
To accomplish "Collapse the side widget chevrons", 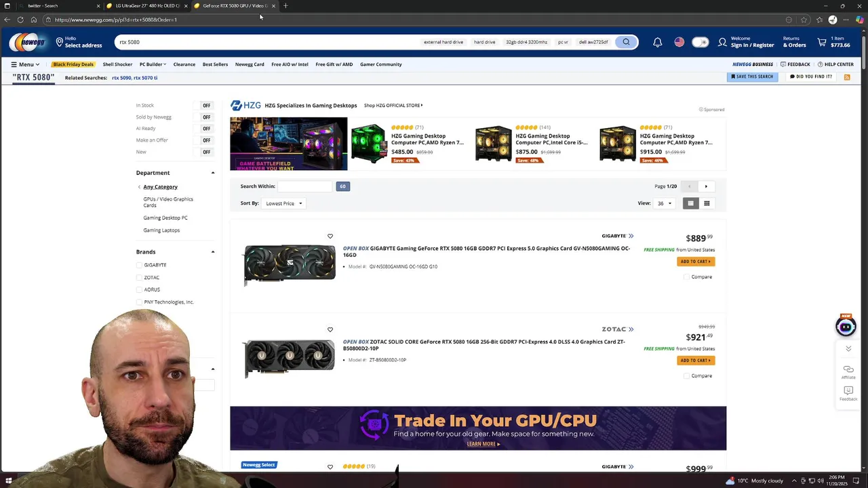I will coord(848,348).
